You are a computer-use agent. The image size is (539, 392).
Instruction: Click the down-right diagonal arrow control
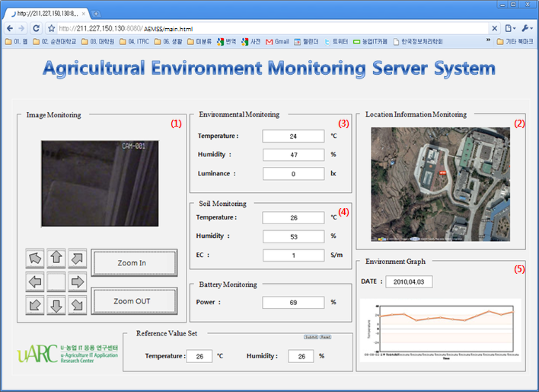[77, 305]
